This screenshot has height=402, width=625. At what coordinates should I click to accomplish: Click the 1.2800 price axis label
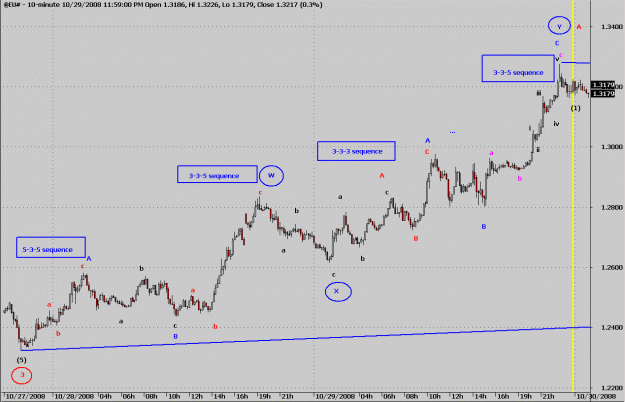pos(612,207)
